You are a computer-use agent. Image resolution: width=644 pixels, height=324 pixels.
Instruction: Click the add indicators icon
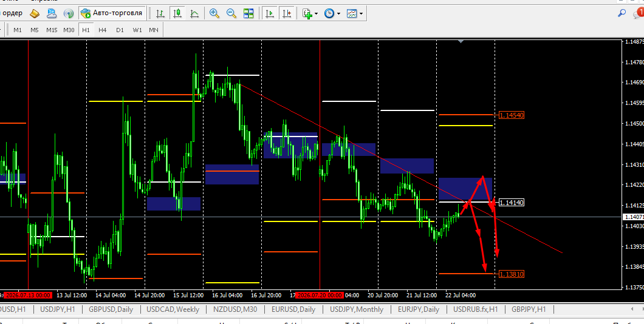pyautogui.click(x=307, y=13)
